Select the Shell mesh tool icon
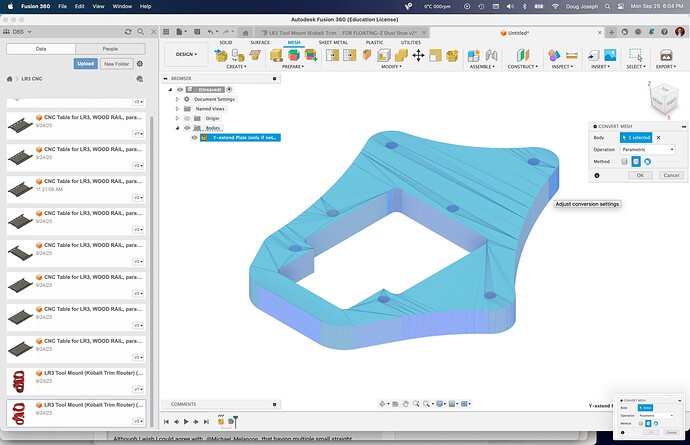 [384, 55]
